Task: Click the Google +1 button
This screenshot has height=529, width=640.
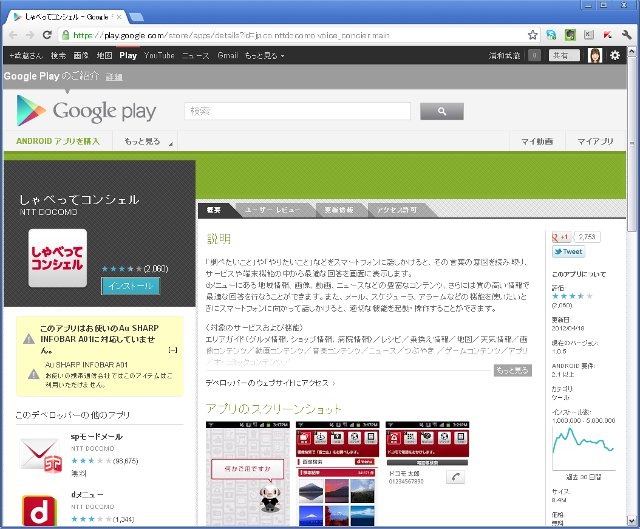Action: [x=562, y=237]
